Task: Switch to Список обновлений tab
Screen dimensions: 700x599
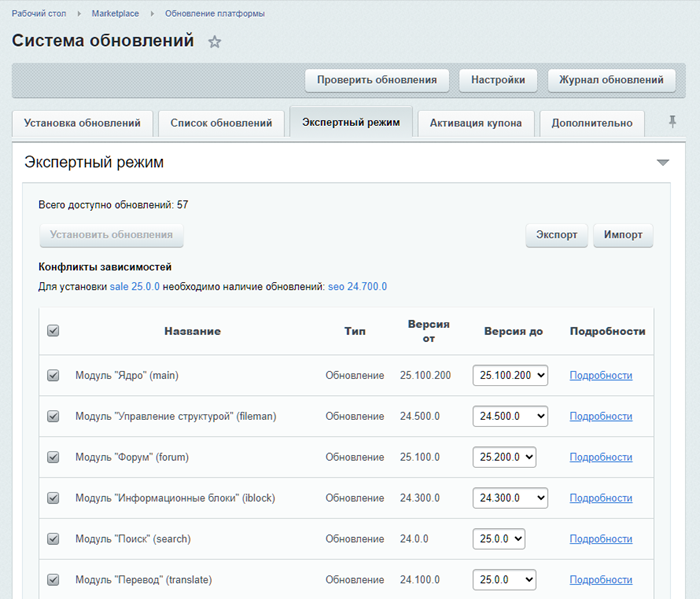Action: [x=221, y=123]
